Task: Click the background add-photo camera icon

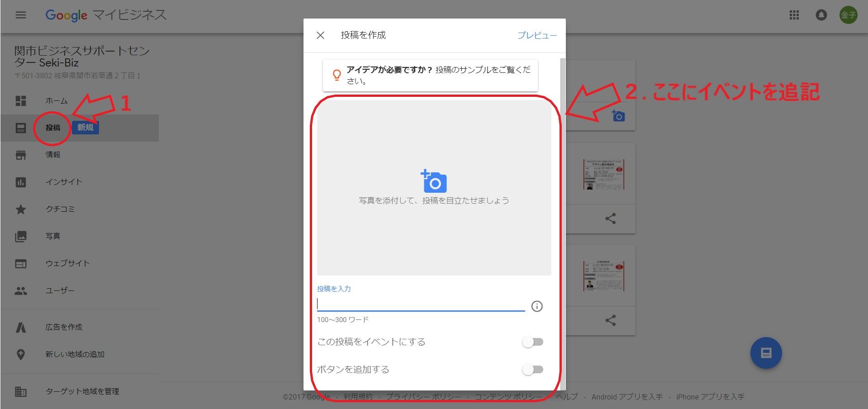Action: pyautogui.click(x=618, y=116)
